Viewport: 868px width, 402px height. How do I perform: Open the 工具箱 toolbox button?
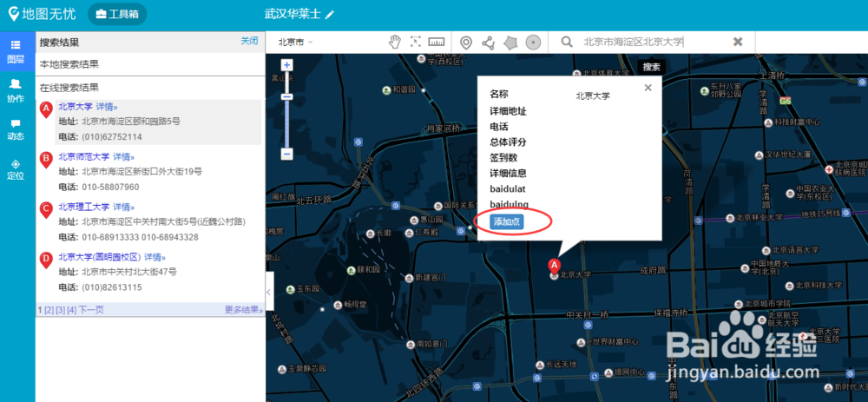(x=117, y=15)
